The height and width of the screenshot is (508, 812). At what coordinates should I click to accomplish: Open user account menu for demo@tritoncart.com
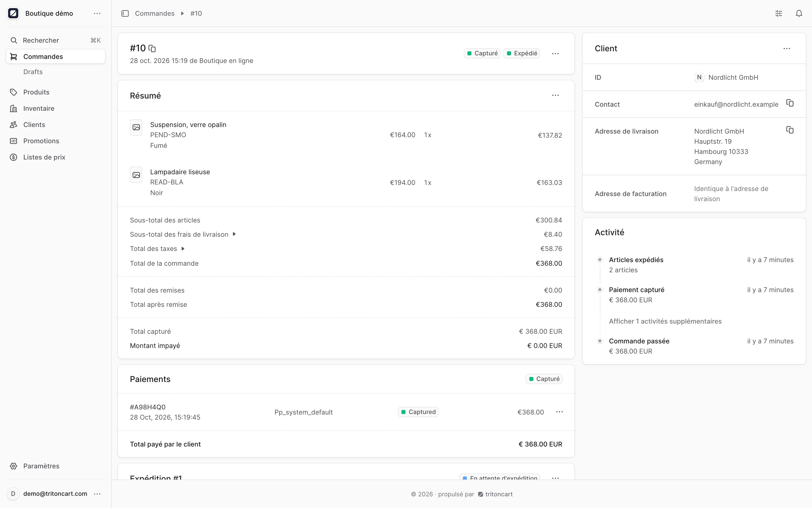[97, 494]
